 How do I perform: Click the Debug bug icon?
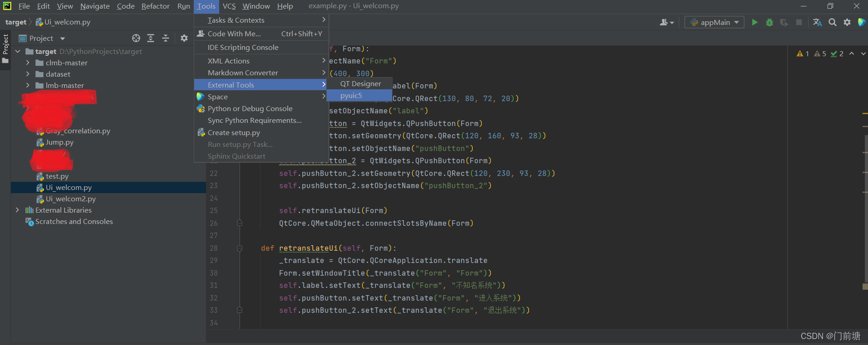click(770, 22)
